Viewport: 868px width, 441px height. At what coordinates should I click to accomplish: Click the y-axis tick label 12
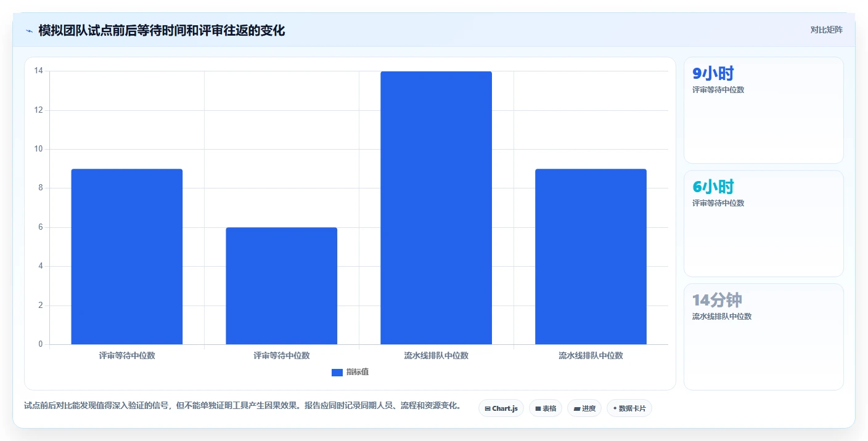[x=38, y=110]
